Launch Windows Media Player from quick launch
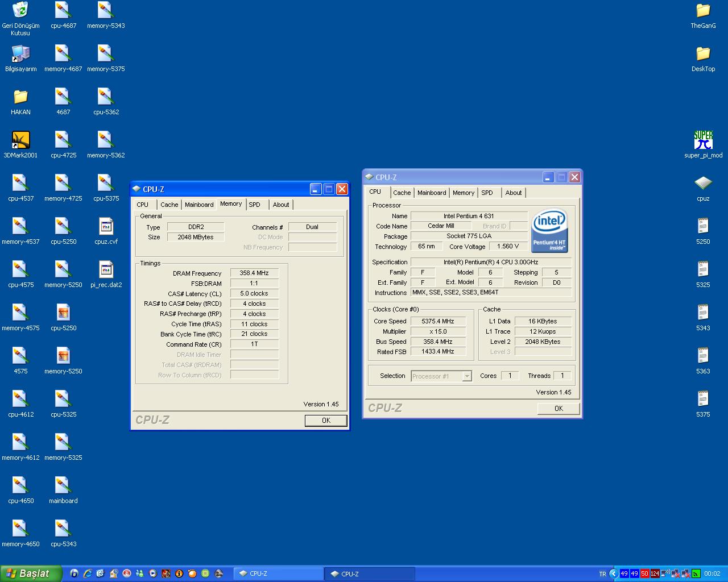The height and width of the screenshot is (582, 728). 153,573
